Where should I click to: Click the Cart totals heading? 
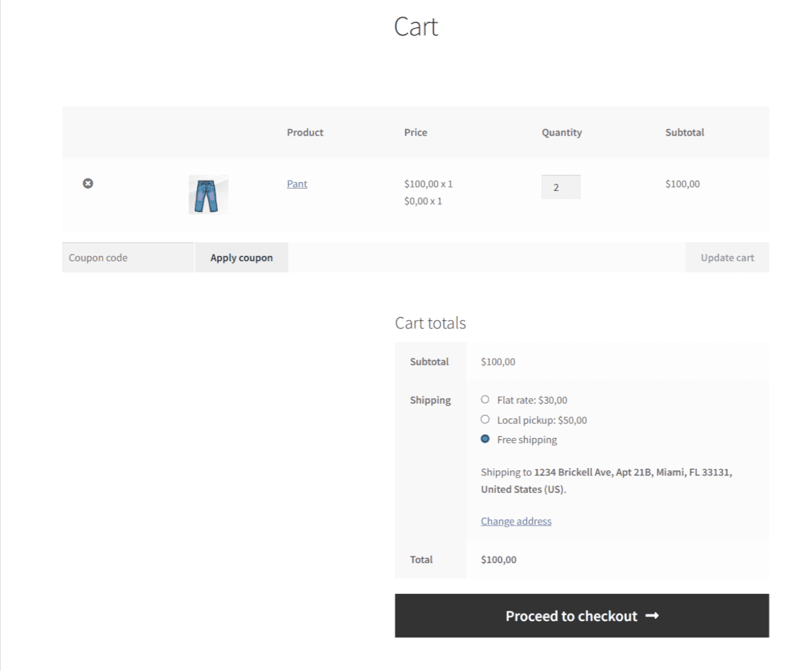pos(430,322)
